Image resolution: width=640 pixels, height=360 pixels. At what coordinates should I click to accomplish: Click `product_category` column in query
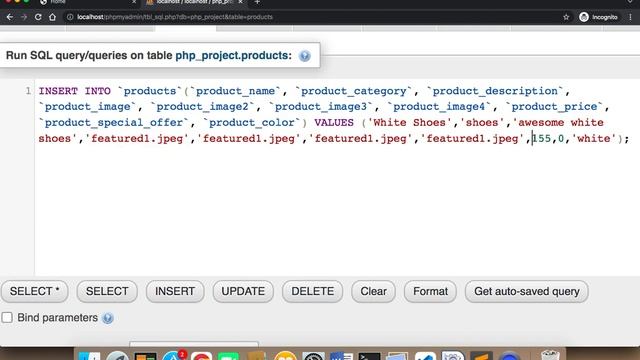(x=353, y=91)
